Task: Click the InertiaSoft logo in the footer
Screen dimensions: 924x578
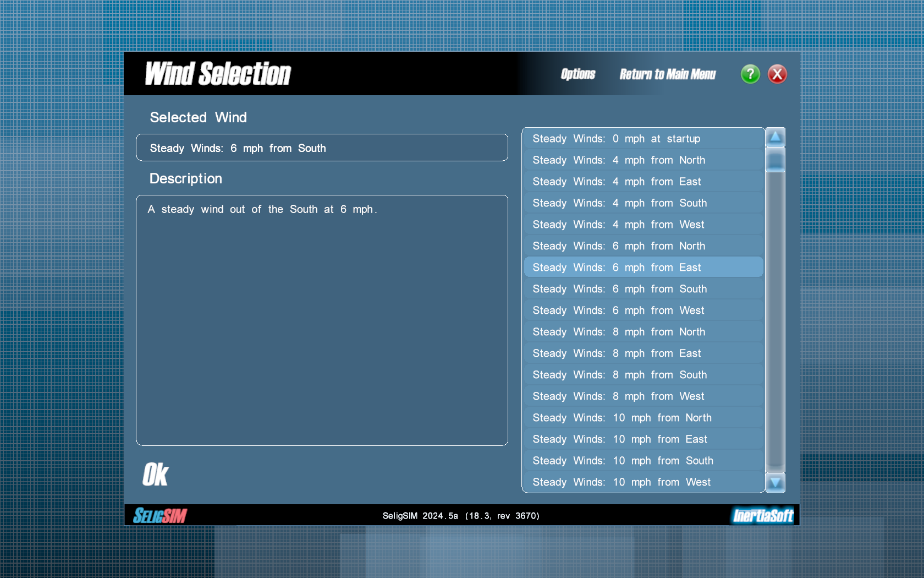Action: pos(763,516)
